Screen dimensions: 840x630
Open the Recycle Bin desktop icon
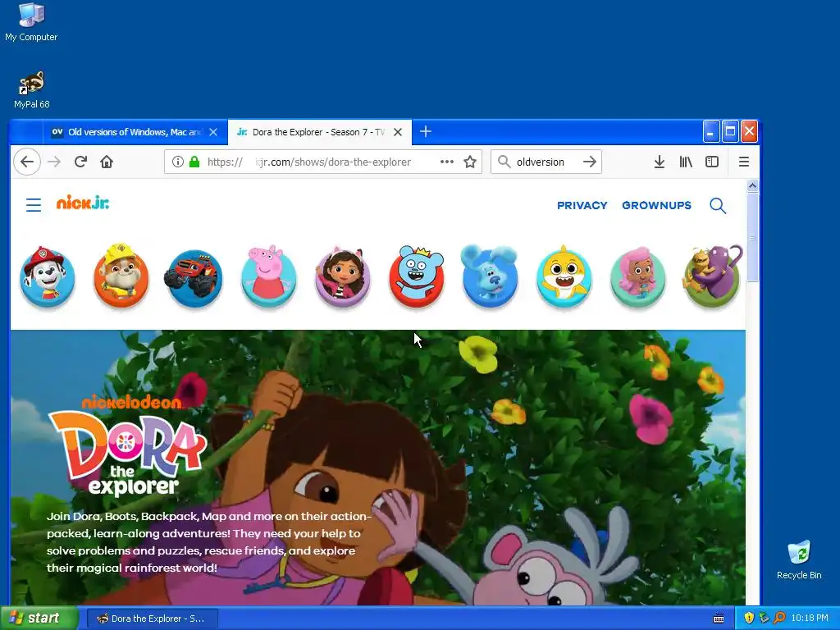coord(799,559)
